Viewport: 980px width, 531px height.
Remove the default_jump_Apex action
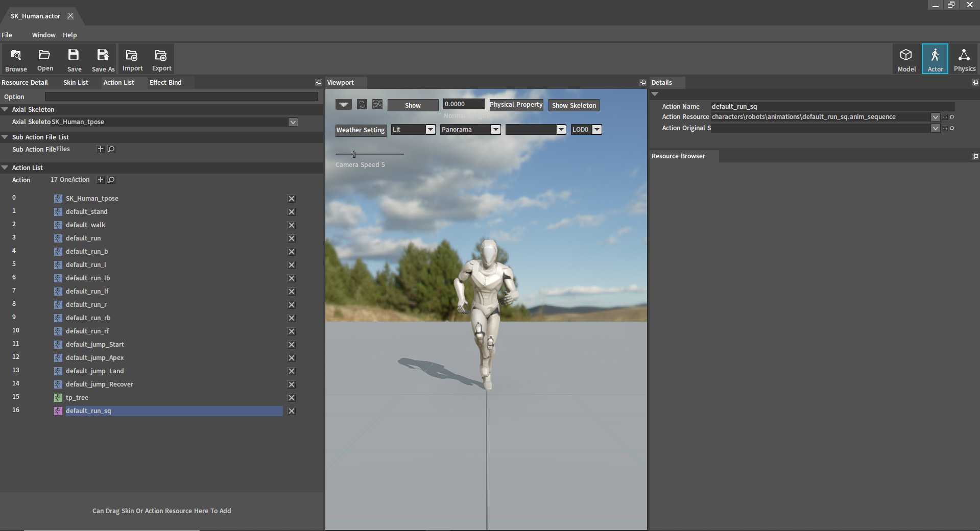pos(292,358)
